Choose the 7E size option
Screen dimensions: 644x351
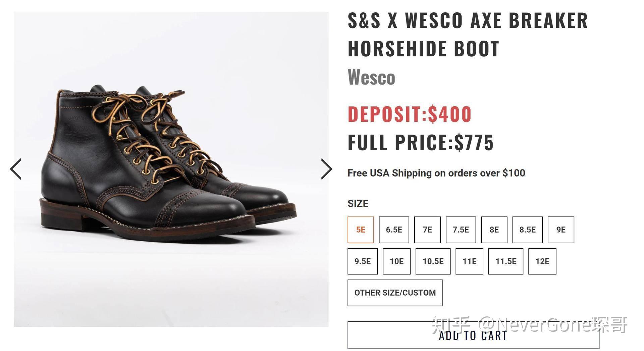point(427,230)
